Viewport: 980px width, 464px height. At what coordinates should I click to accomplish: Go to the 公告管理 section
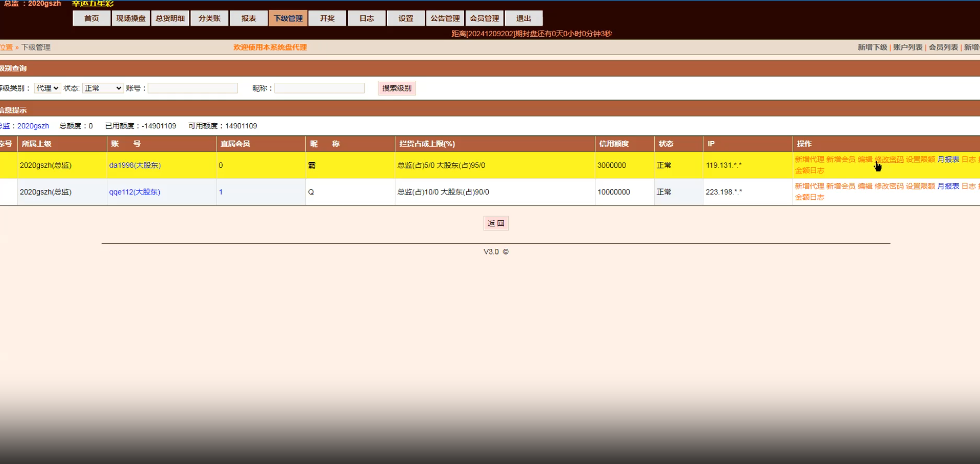tap(445, 18)
